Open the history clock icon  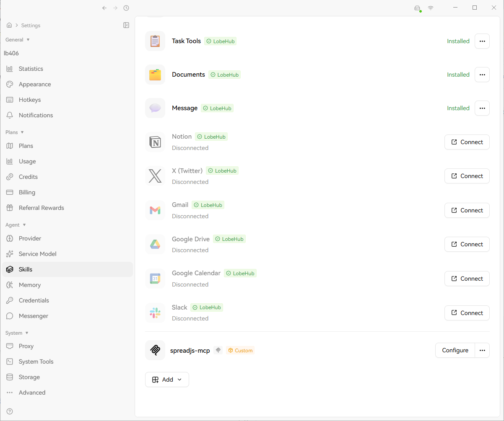coord(126,8)
